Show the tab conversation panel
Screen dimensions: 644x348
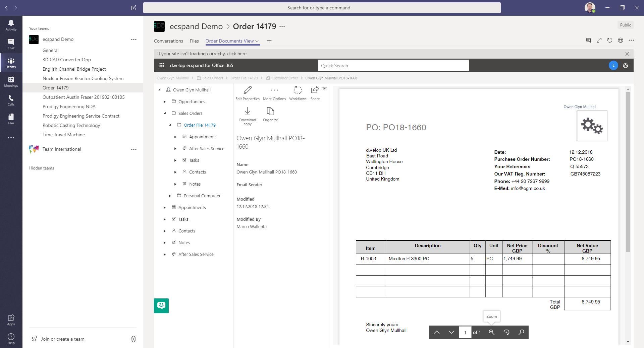click(x=588, y=40)
